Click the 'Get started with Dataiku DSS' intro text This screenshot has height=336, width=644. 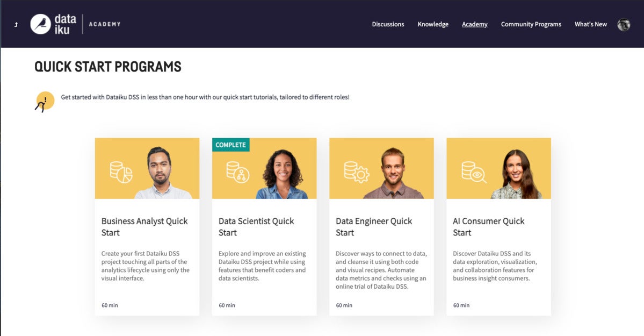pyautogui.click(x=205, y=97)
